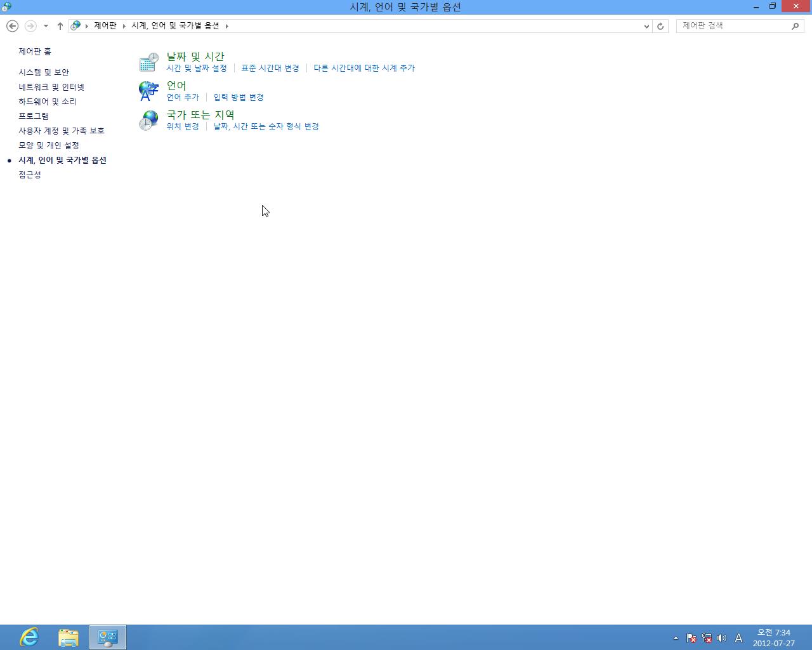Open recent locations dropdown arrow
The image size is (812, 650).
[46, 26]
